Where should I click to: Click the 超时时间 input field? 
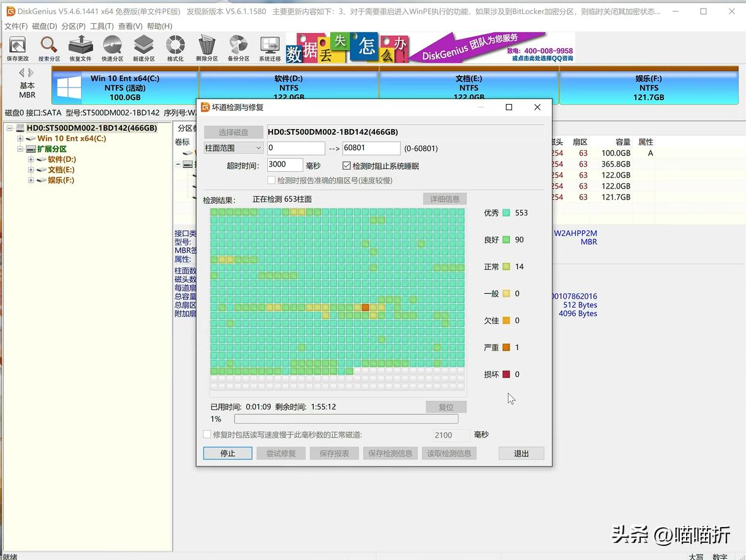coord(285,165)
